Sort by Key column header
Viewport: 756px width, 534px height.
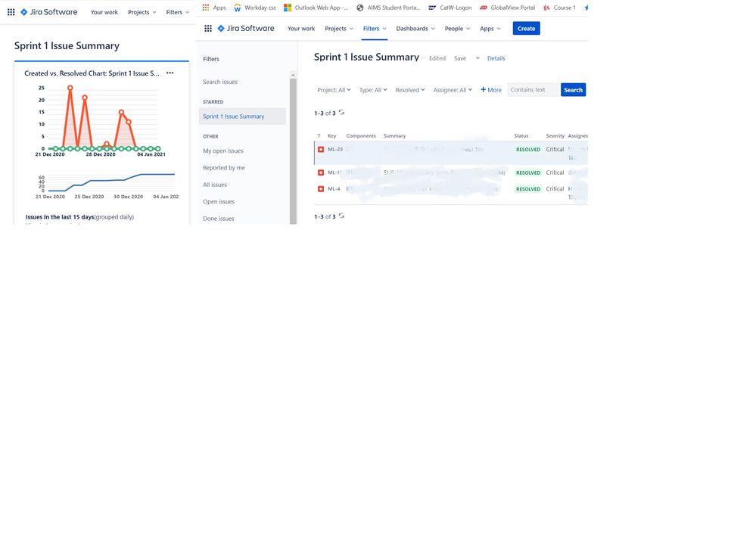331,136
